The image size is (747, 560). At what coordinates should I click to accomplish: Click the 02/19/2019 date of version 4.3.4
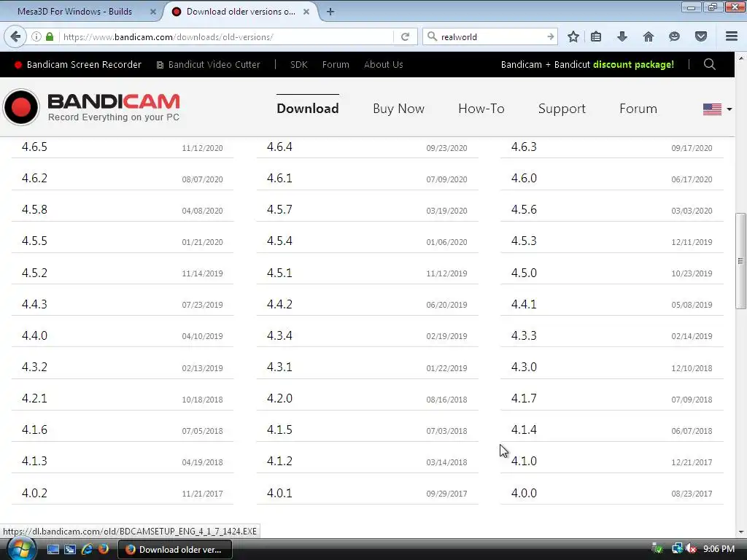[446, 336]
